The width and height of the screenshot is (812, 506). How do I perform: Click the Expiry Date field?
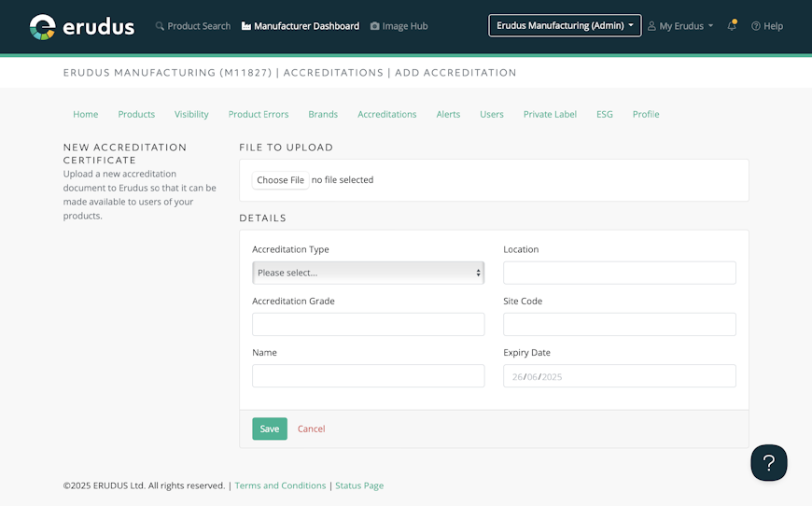(x=620, y=375)
